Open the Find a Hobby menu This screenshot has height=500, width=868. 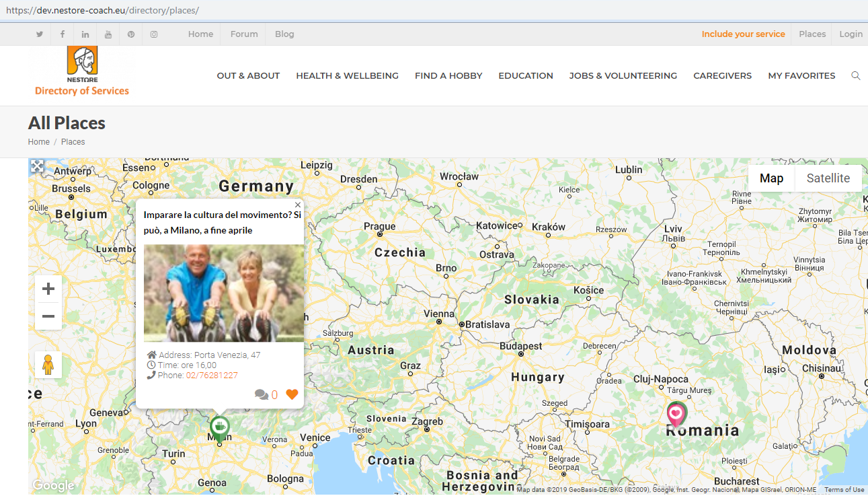[x=448, y=76]
